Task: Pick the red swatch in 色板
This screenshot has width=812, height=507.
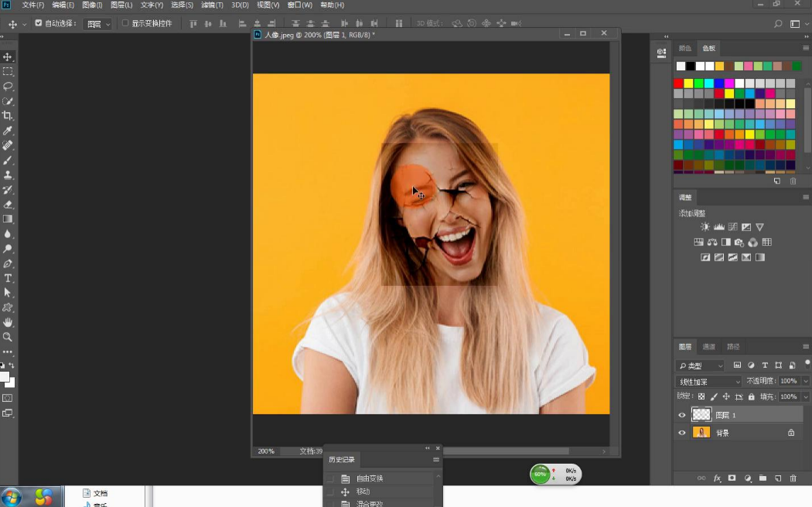Action: pos(678,83)
